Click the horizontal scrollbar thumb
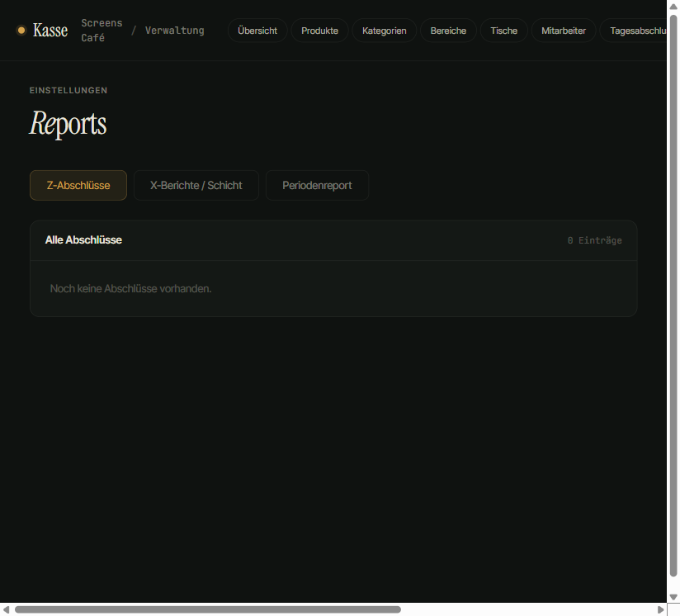 (208, 609)
